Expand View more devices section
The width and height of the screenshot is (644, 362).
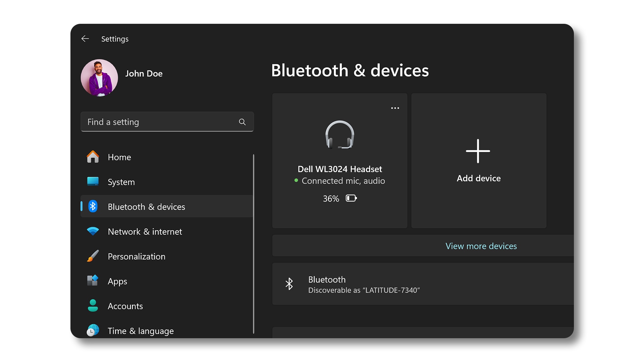481,246
